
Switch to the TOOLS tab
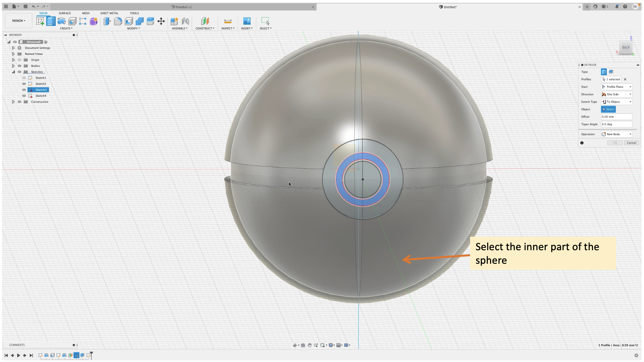134,13
